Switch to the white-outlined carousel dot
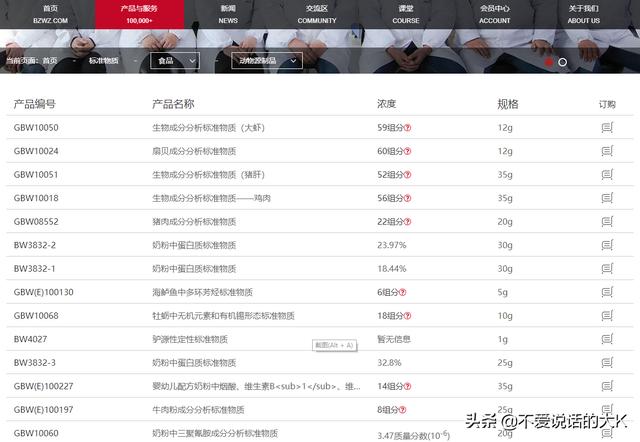 tap(563, 62)
